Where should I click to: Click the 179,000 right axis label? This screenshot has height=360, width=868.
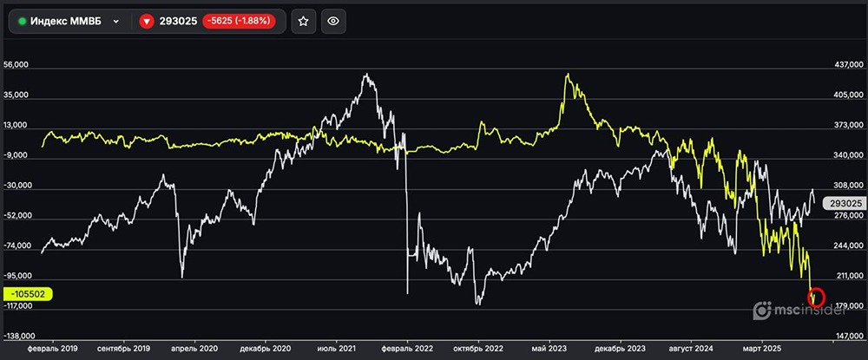click(850, 306)
